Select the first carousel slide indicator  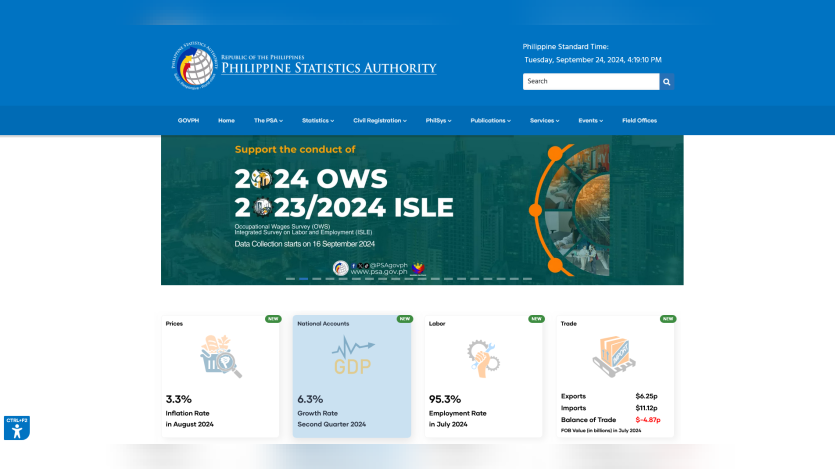[290, 278]
